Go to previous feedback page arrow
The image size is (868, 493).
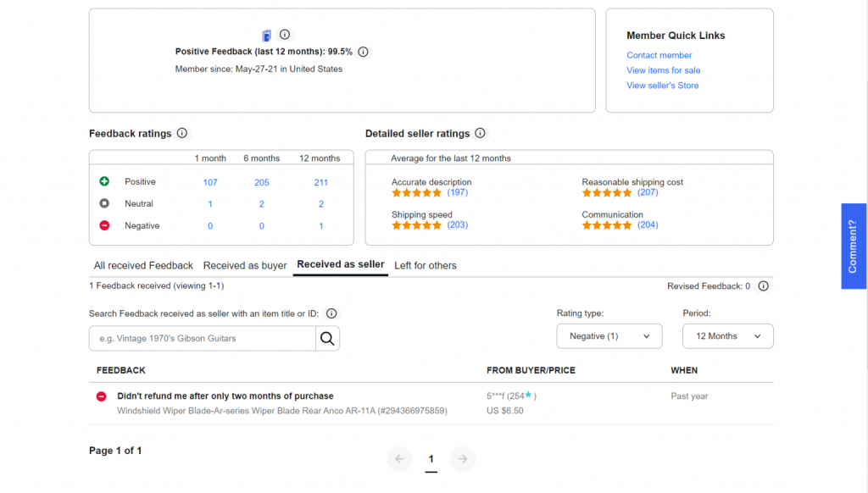[400, 458]
